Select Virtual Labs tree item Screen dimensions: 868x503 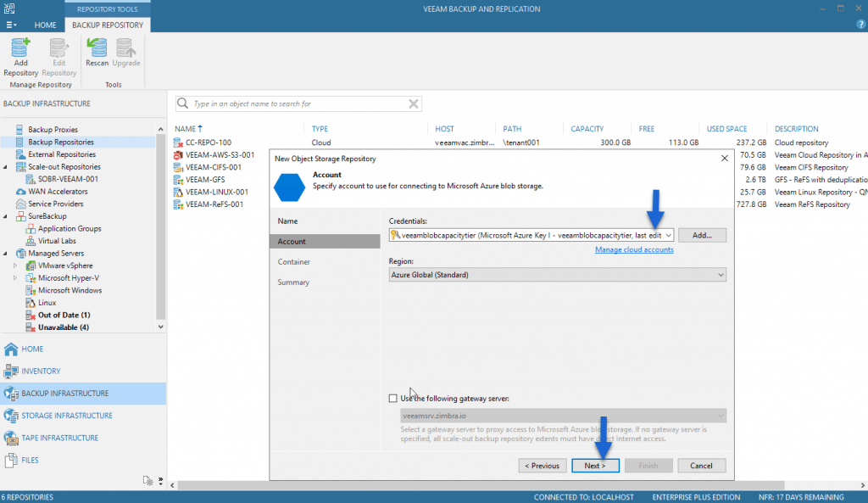click(x=57, y=240)
